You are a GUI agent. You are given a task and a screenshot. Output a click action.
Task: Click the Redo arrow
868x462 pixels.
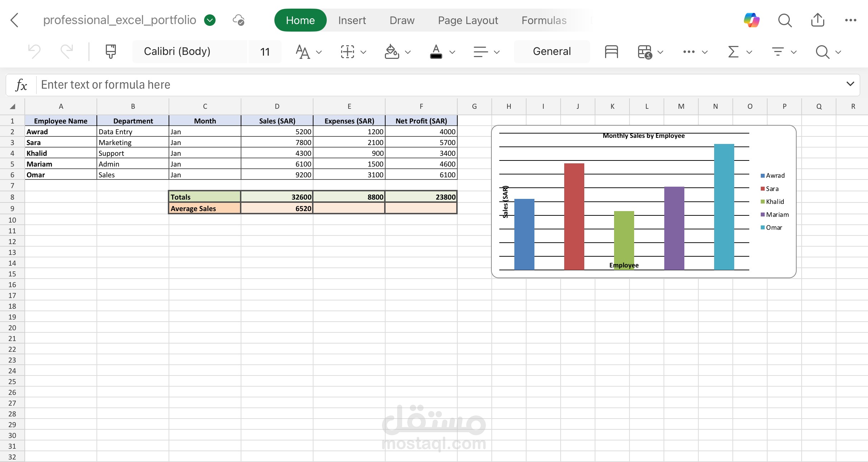click(x=66, y=51)
